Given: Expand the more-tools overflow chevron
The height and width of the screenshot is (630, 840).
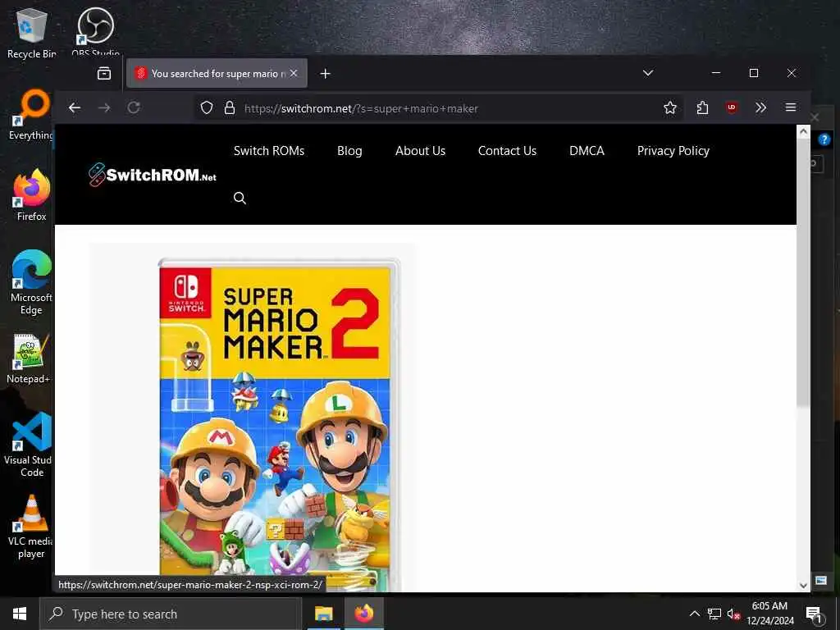Looking at the screenshot, I should pos(760,107).
